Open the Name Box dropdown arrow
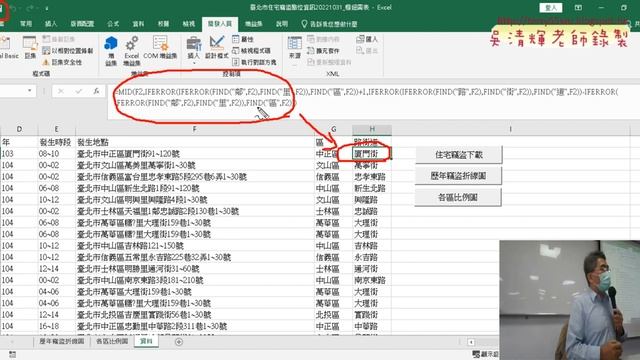640x360 pixels. 30,91
